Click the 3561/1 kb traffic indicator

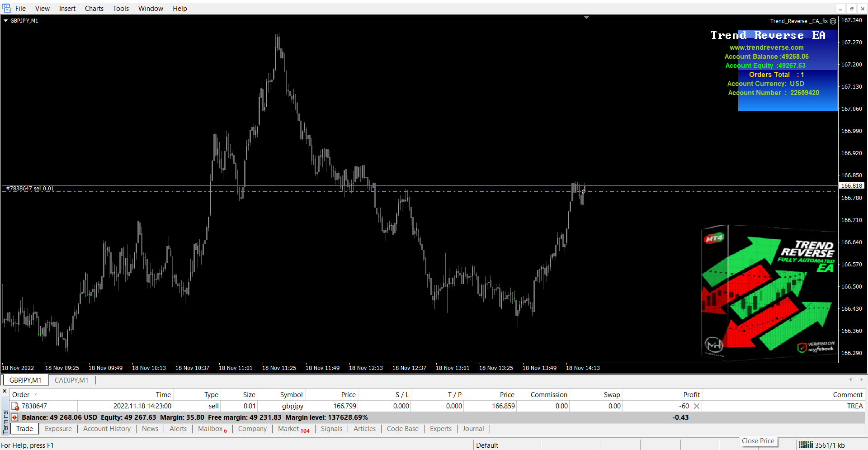830,445
